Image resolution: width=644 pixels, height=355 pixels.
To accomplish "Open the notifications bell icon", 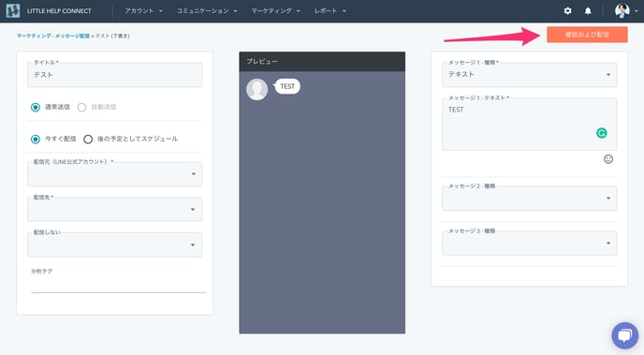I will 588,11.
